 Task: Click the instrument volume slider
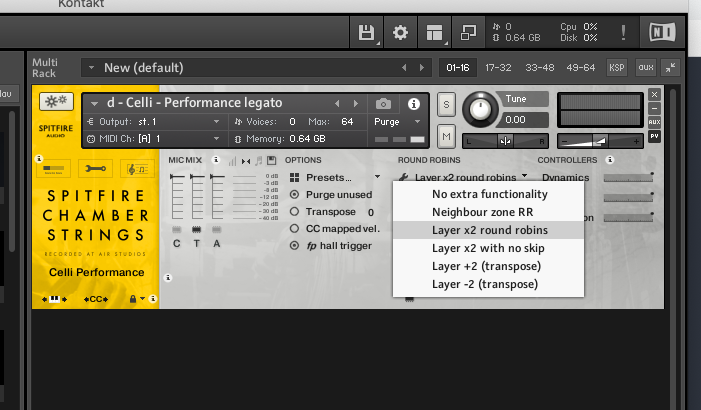tap(600, 141)
